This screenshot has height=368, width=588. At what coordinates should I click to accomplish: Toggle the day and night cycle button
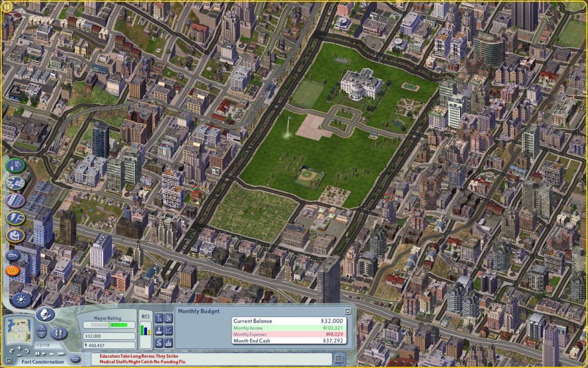pyautogui.click(x=21, y=300)
